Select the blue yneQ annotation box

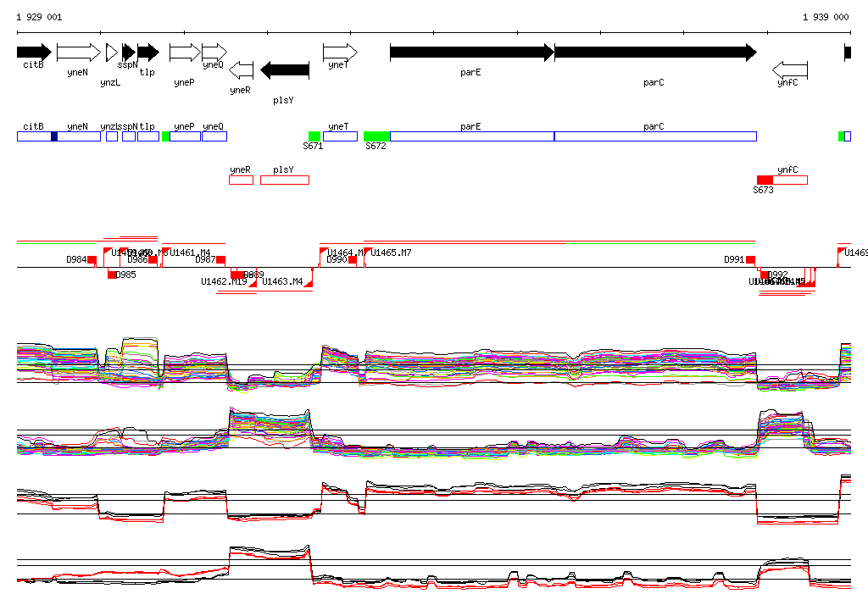214,136
